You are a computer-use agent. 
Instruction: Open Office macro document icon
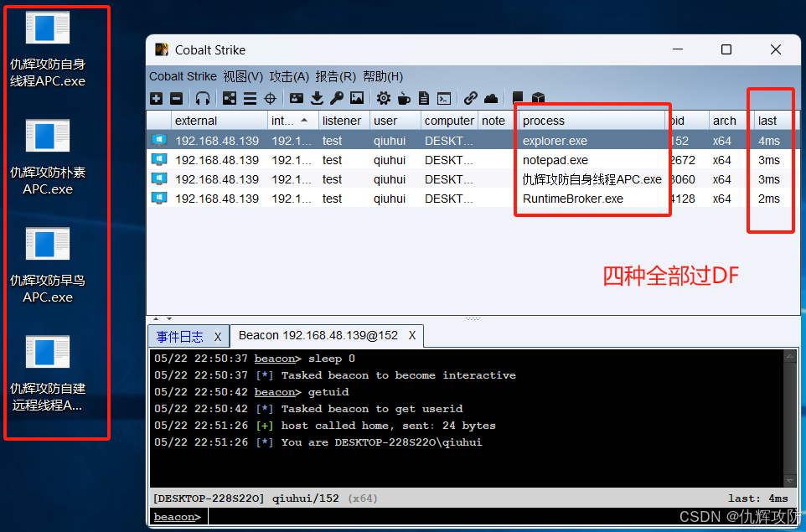pos(424,98)
